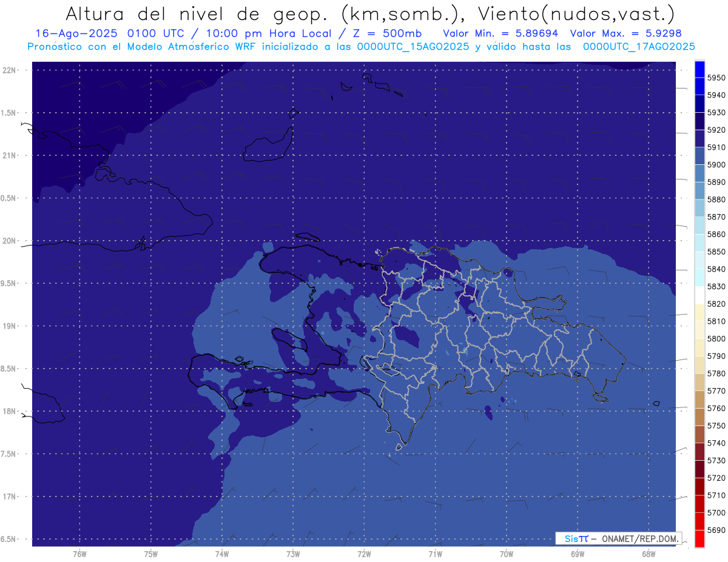Click the 22N latitude axis label

point(9,70)
